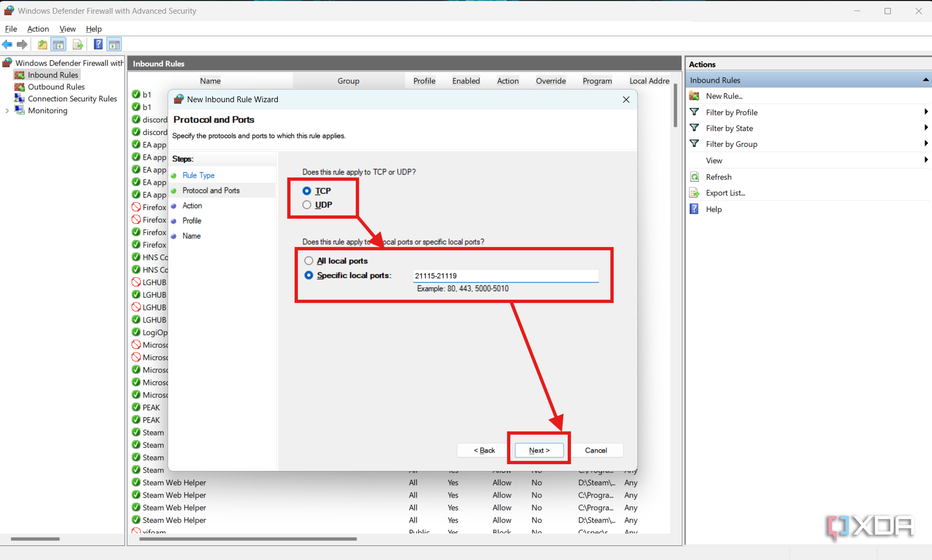Screen dimensions: 932x560
Task: Open the Help menu in menu bar
Action: click(94, 29)
